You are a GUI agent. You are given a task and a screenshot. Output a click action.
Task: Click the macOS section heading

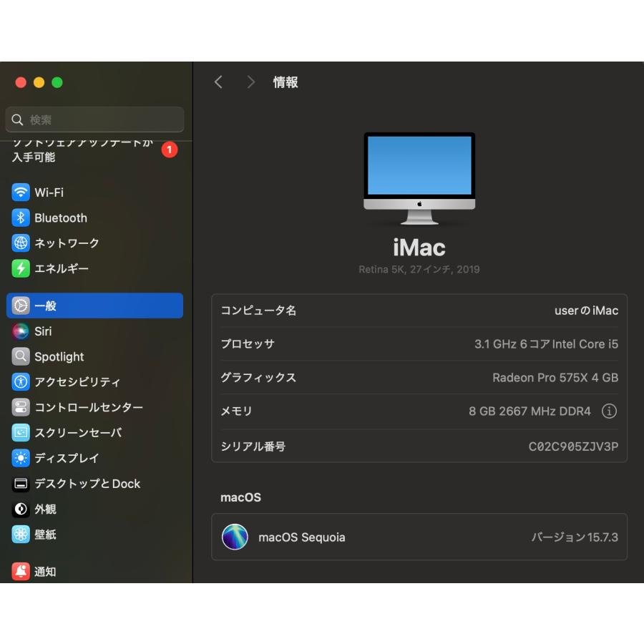click(240, 497)
